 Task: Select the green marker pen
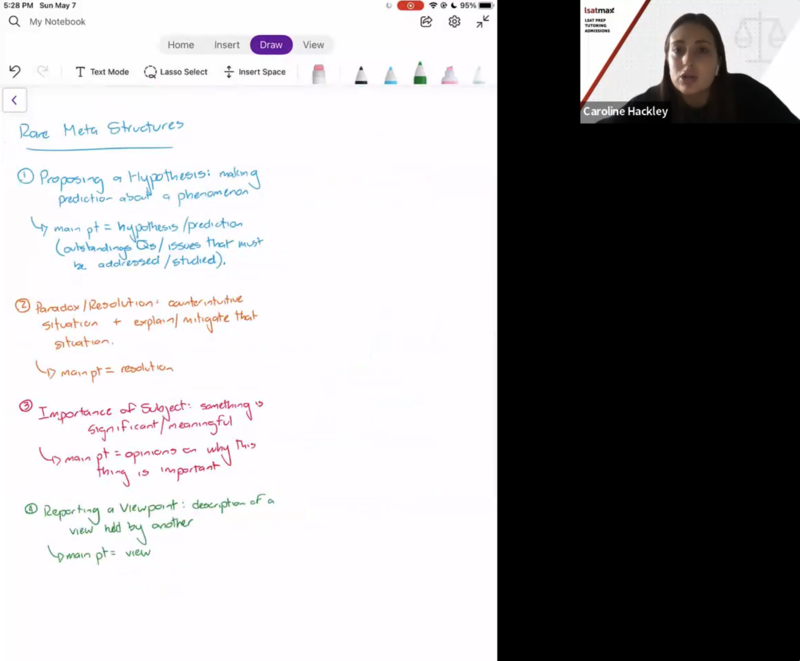pyautogui.click(x=420, y=73)
